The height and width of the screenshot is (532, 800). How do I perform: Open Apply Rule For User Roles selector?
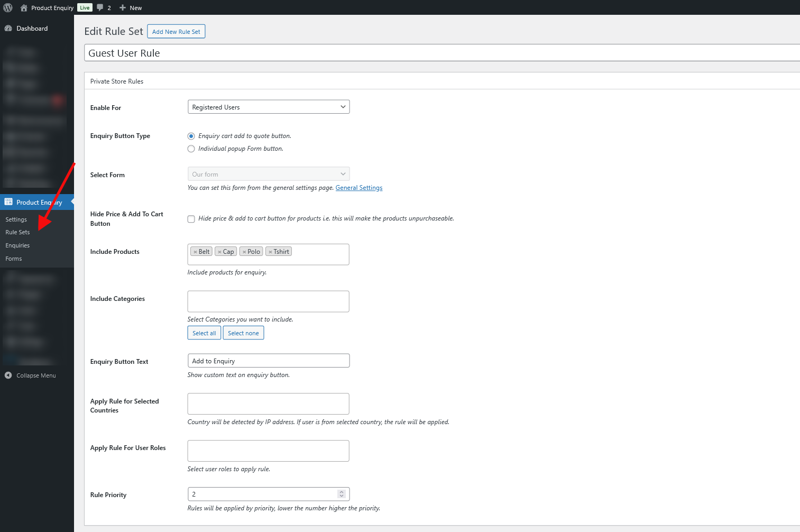[268, 451]
